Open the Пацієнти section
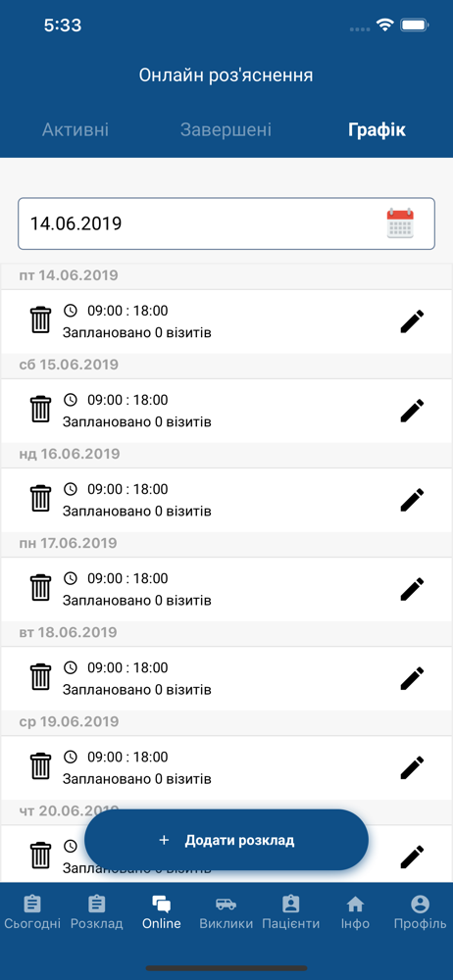This screenshot has width=453, height=980. tap(291, 912)
